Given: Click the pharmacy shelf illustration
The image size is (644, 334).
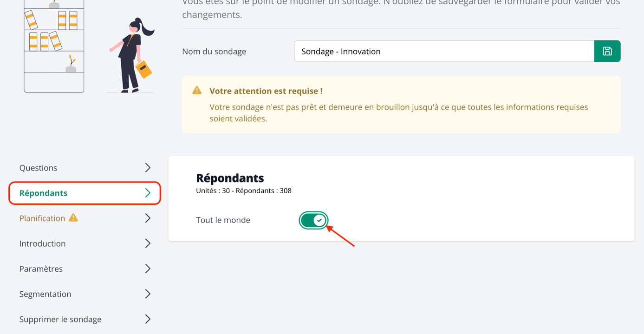Looking at the screenshot, I should 53,46.
